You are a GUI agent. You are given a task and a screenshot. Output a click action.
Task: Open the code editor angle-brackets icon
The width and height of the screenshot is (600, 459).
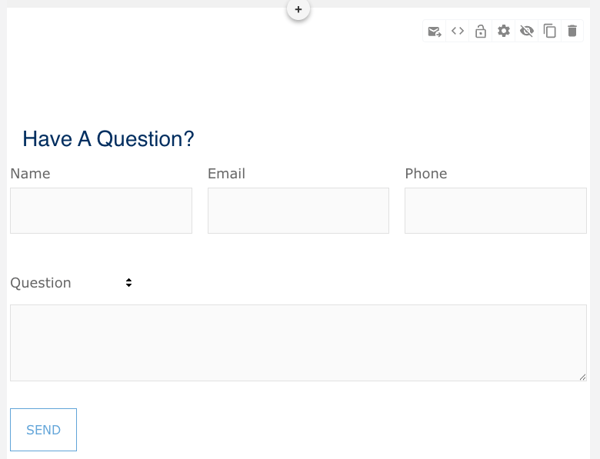point(458,31)
